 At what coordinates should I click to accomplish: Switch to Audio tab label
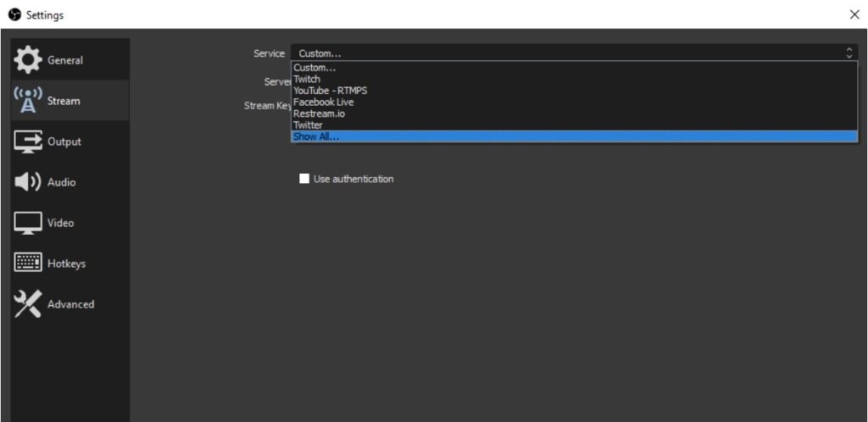(61, 182)
